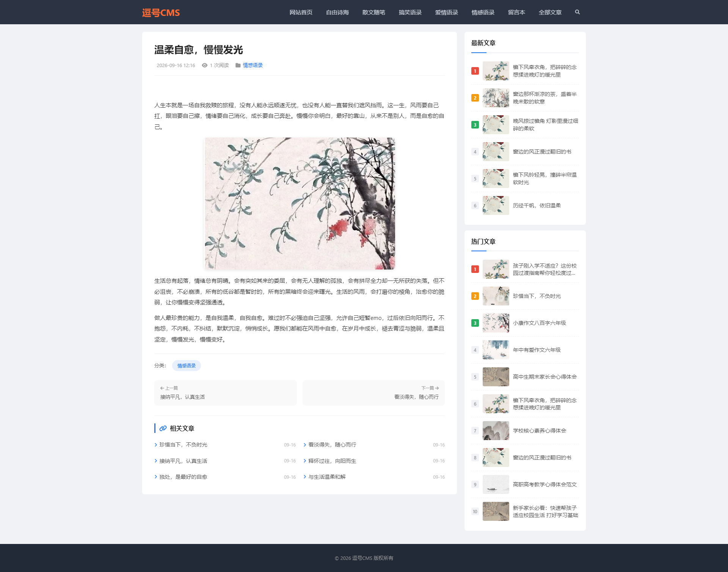The width and height of the screenshot is (728, 572).
Task: Open 情感语录 nav item
Action: pyautogui.click(x=483, y=13)
